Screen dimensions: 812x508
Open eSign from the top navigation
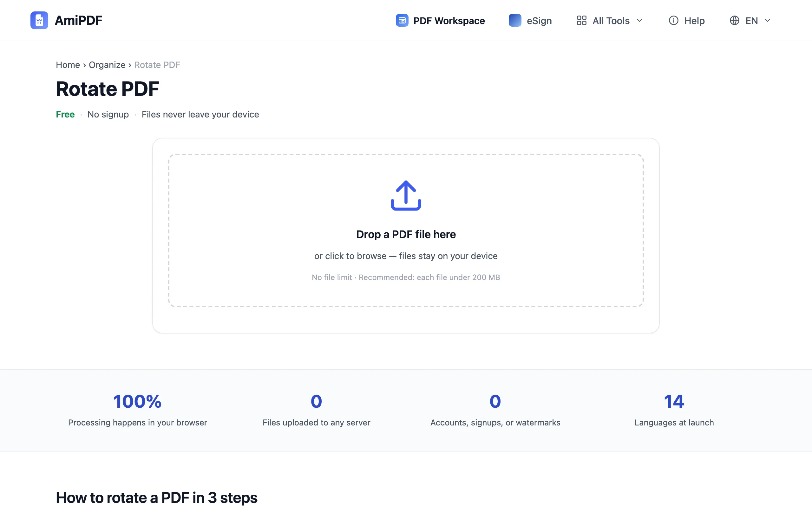530,21
